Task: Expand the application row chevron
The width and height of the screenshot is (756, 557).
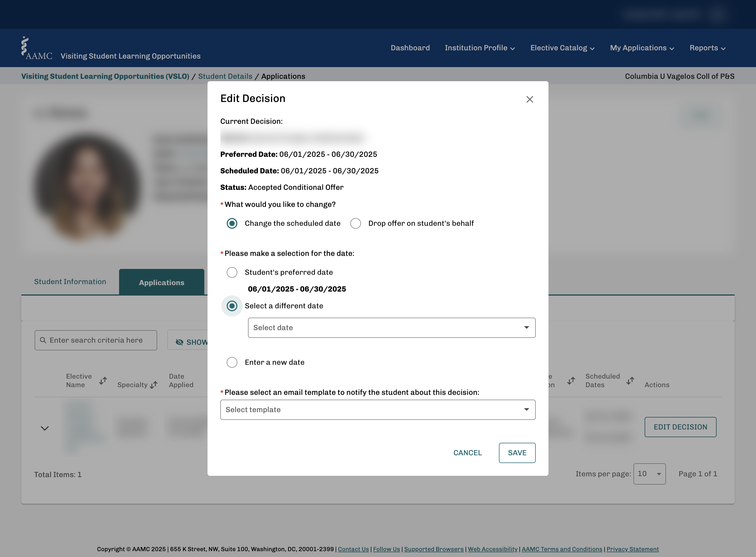Action: [44, 428]
